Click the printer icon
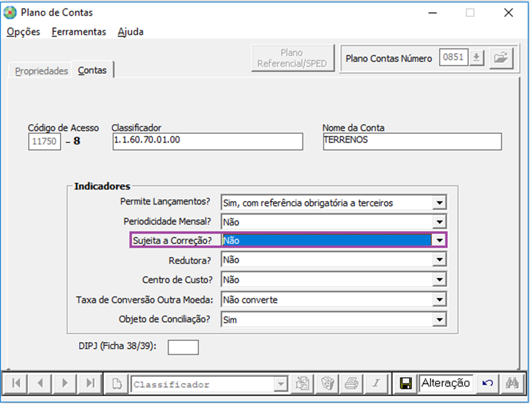 coord(351,384)
